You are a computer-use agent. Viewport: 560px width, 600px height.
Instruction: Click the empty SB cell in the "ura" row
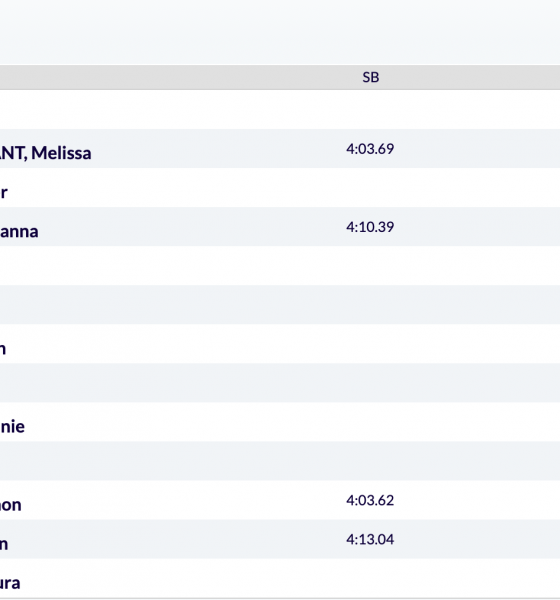pyautogui.click(x=370, y=578)
